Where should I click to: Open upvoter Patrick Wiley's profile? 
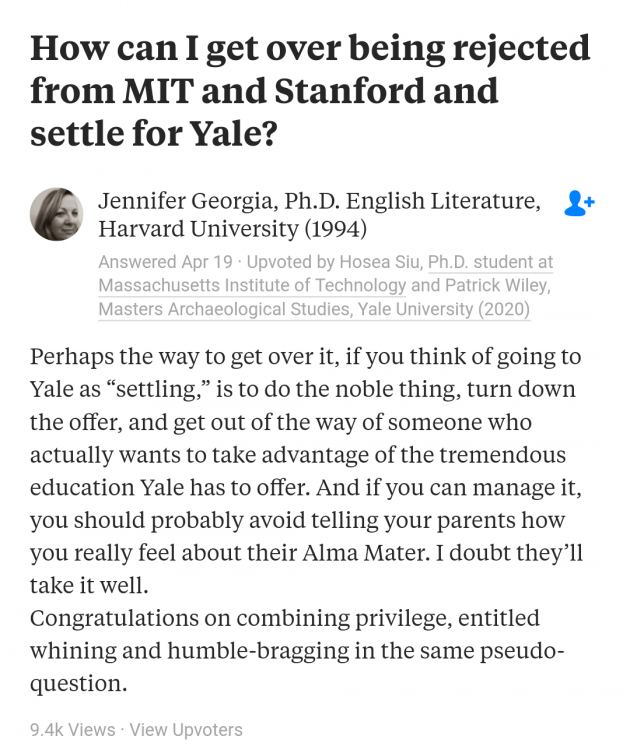pyautogui.click(x=497, y=286)
